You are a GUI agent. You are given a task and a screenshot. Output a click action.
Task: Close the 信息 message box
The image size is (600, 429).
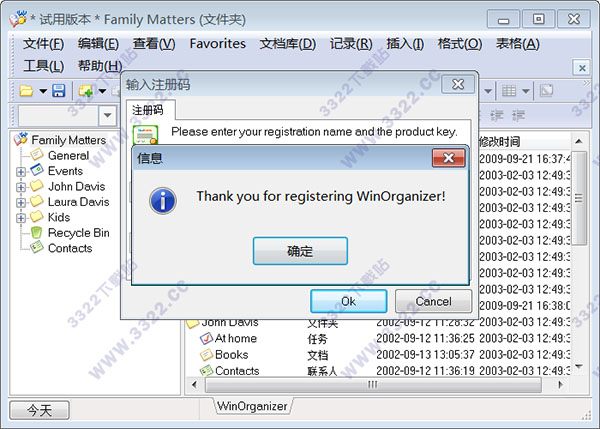448,158
